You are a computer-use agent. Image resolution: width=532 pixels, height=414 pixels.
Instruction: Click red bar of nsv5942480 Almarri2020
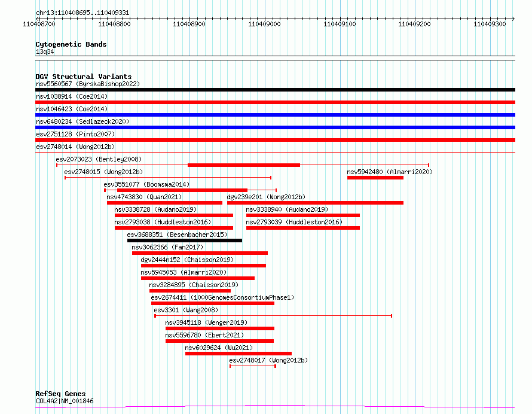375,178
